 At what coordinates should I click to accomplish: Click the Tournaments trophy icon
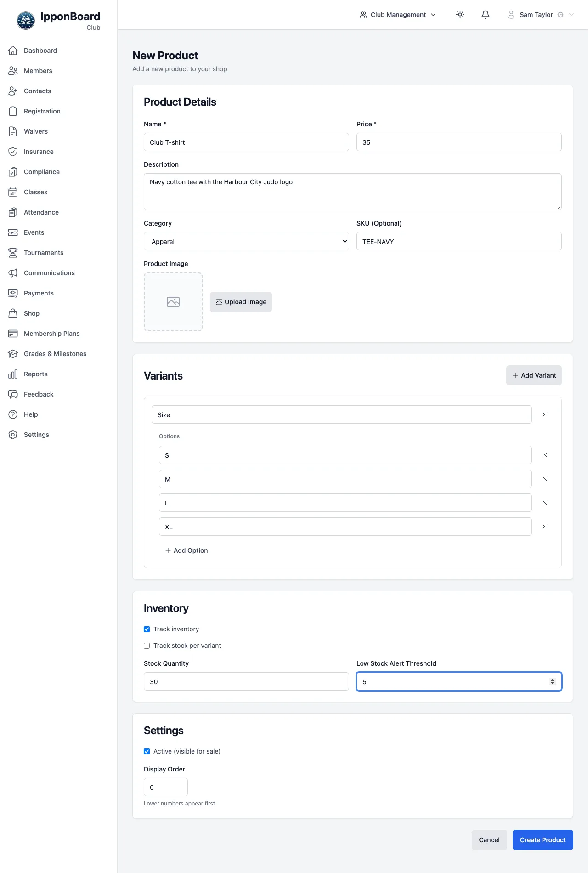[13, 253]
